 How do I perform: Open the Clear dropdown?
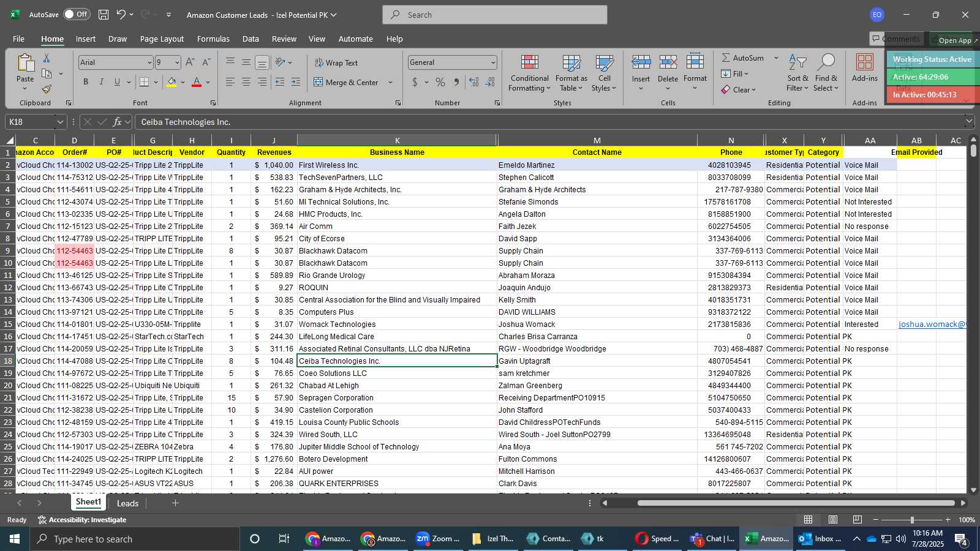tap(739, 90)
